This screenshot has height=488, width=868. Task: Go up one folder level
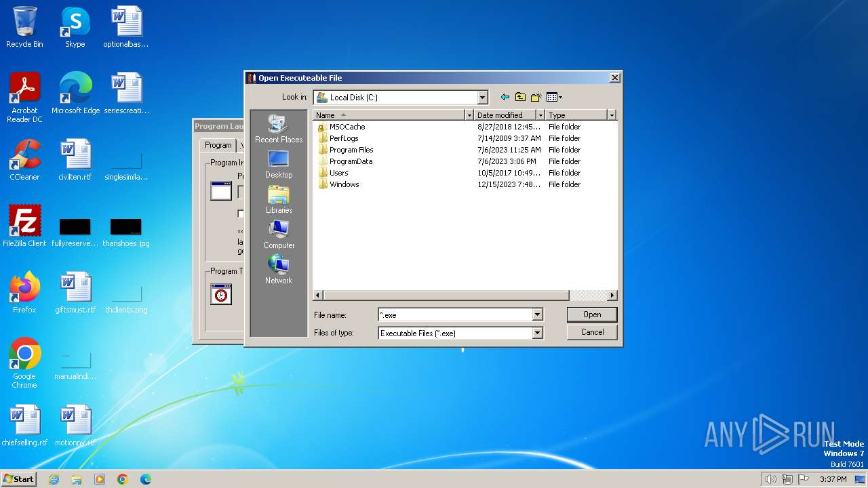[520, 98]
